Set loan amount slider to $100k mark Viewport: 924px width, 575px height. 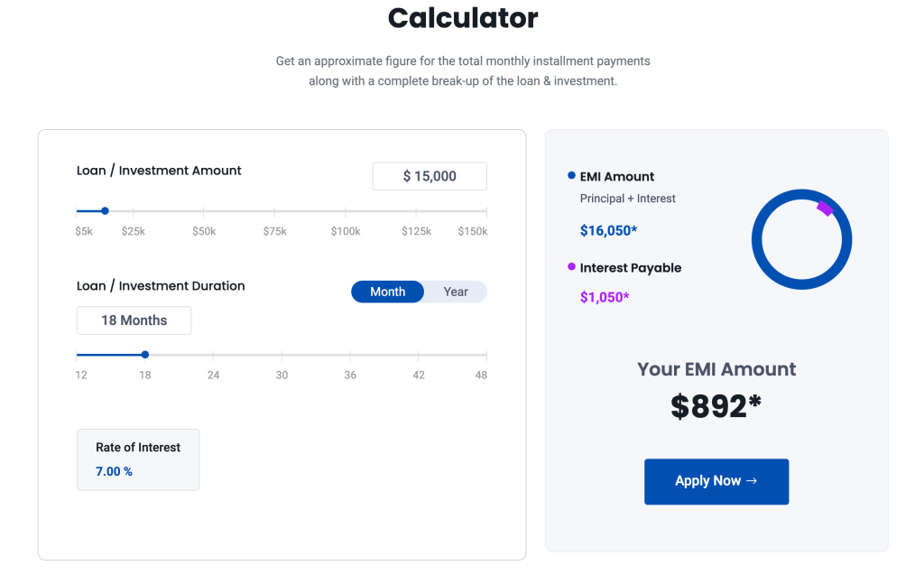(x=346, y=211)
